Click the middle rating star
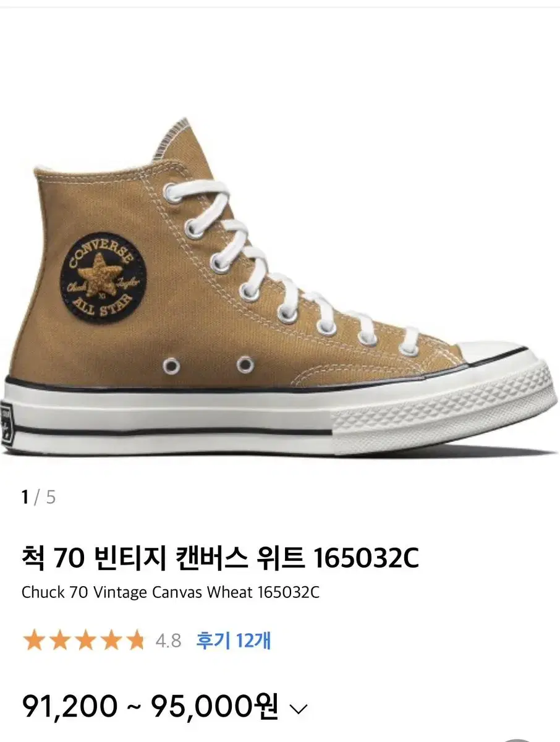This screenshot has height=742, width=560. pos(84,641)
